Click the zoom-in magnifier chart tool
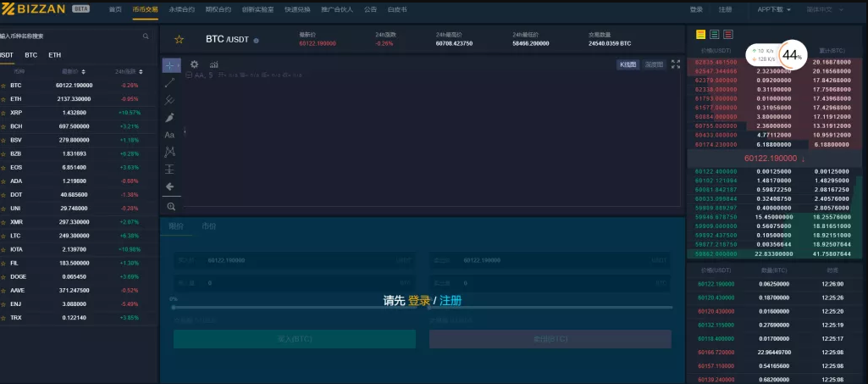Image resolution: width=868 pixels, height=384 pixels. pyautogui.click(x=171, y=206)
